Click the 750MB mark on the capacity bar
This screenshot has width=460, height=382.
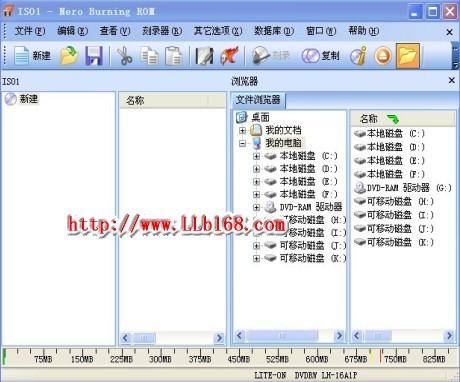click(395, 359)
